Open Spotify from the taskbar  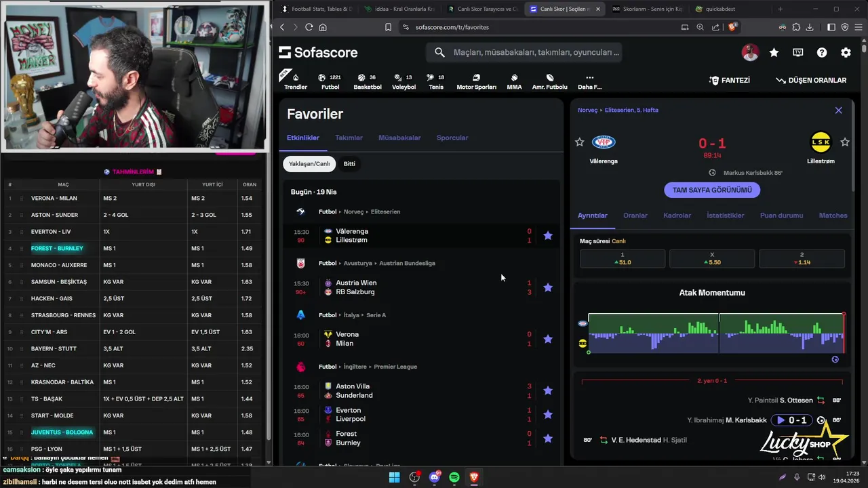coord(454,477)
